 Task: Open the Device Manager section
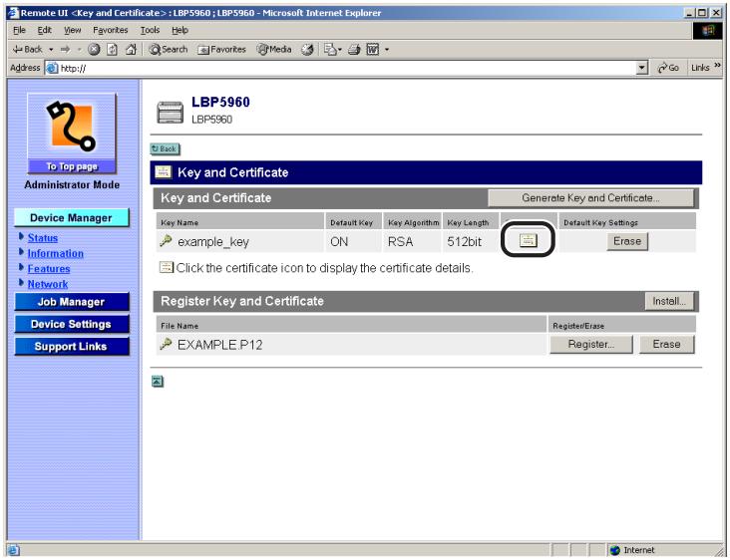tap(71, 217)
